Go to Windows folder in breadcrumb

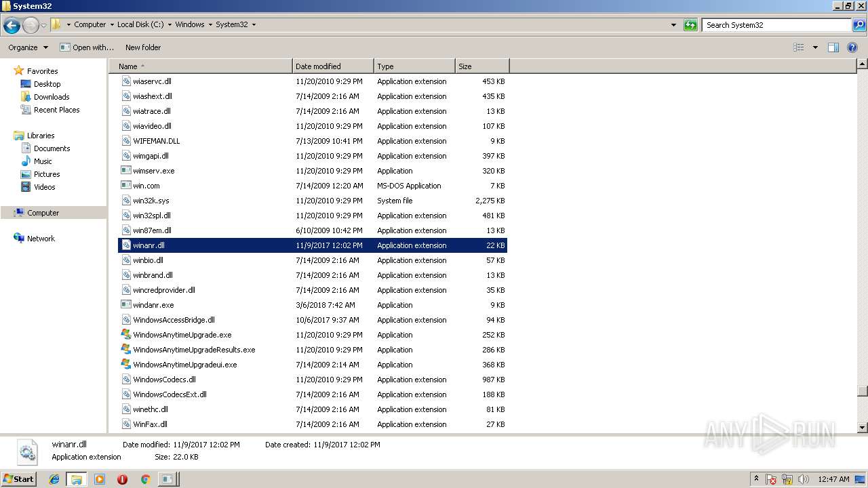(x=190, y=24)
